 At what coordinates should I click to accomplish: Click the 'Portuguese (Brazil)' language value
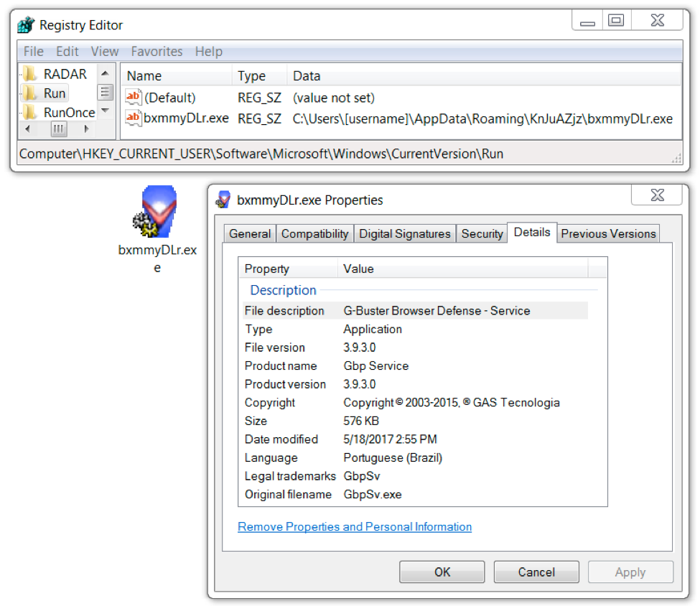(x=393, y=458)
